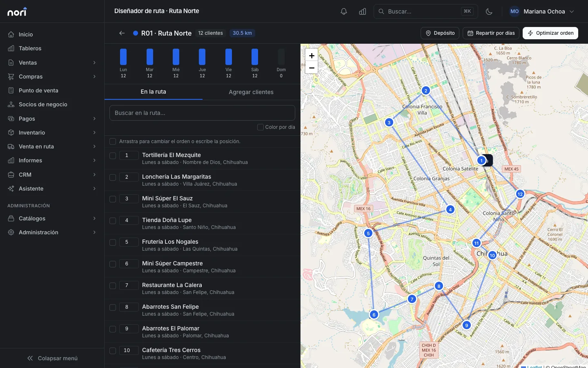Select map stop marker 12
This screenshot has height=368, width=588.
pos(520,194)
